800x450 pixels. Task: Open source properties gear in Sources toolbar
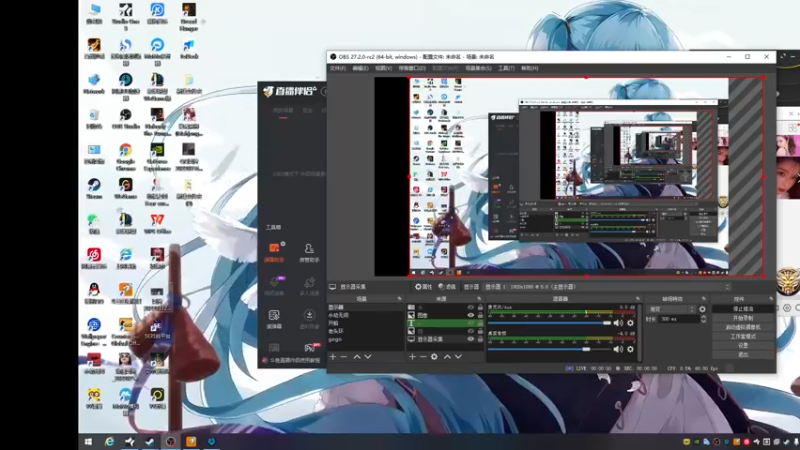pos(434,357)
